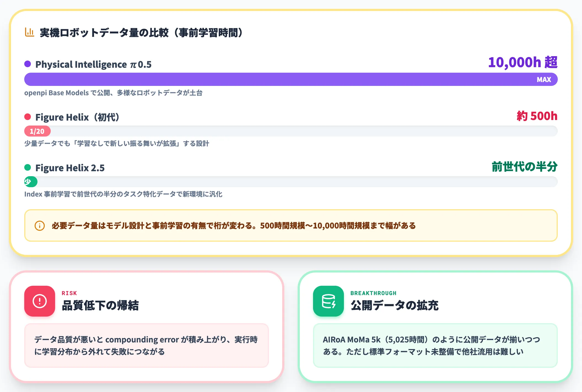
Task: Click the label Figure Helix 2.5
Action: pos(70,168)
